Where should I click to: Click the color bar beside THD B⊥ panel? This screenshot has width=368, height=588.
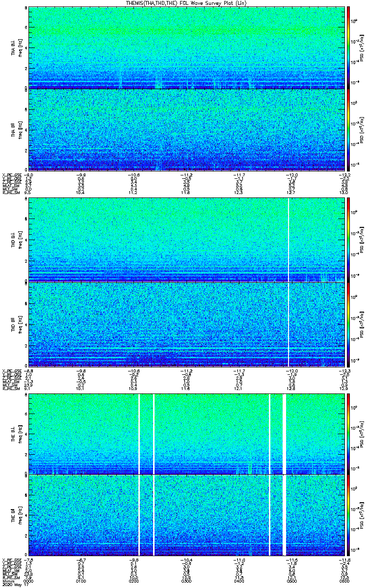(x=349, y=240)
